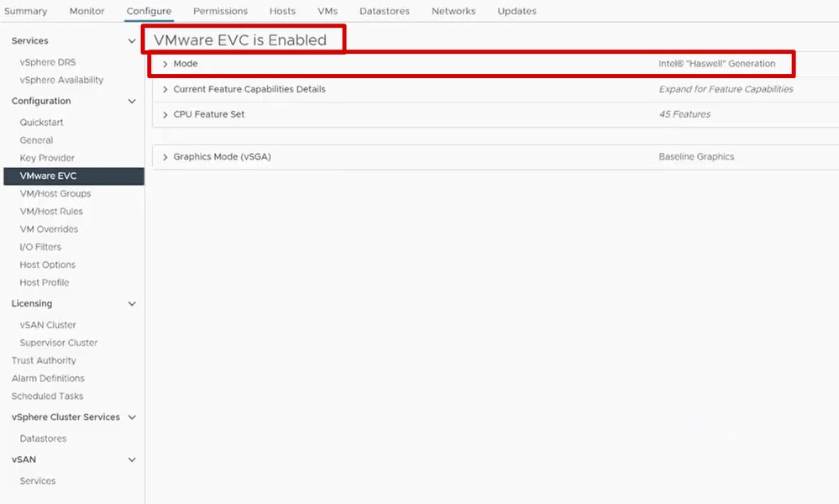Open the VMs tab

[x=328, y=11]
